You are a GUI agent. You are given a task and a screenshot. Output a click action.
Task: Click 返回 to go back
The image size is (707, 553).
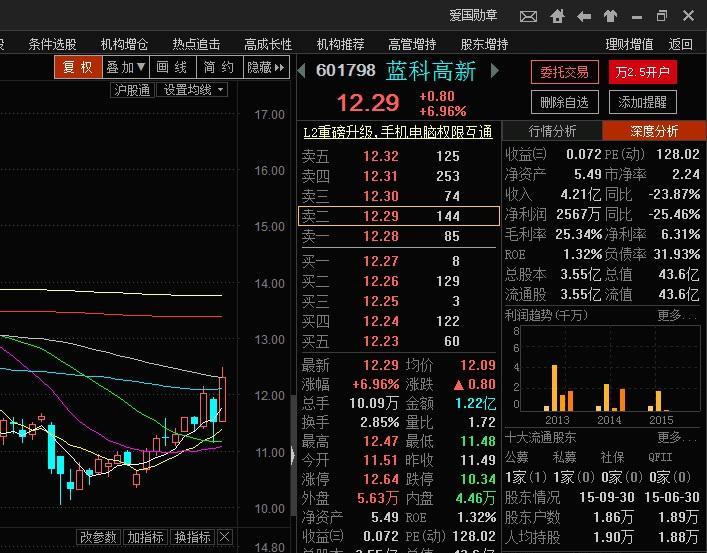pos(680,44)
